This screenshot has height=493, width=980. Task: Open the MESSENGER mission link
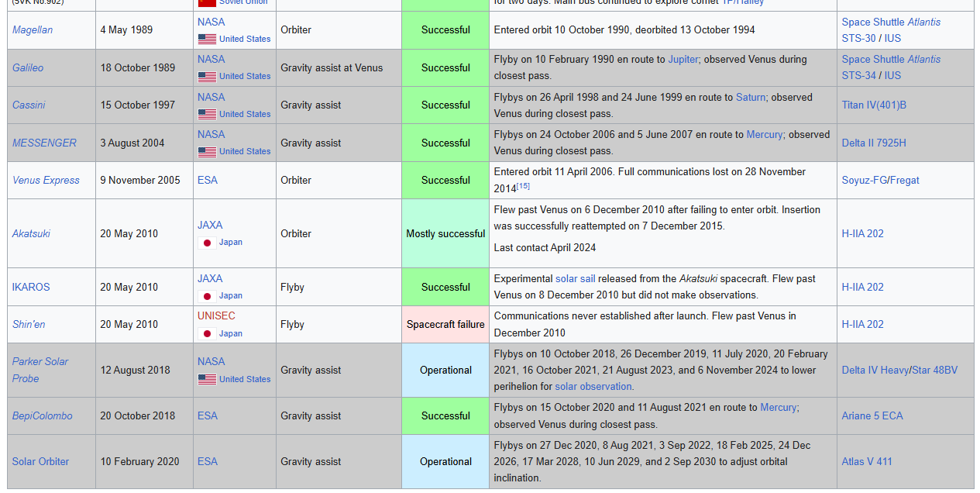(44, 143)
